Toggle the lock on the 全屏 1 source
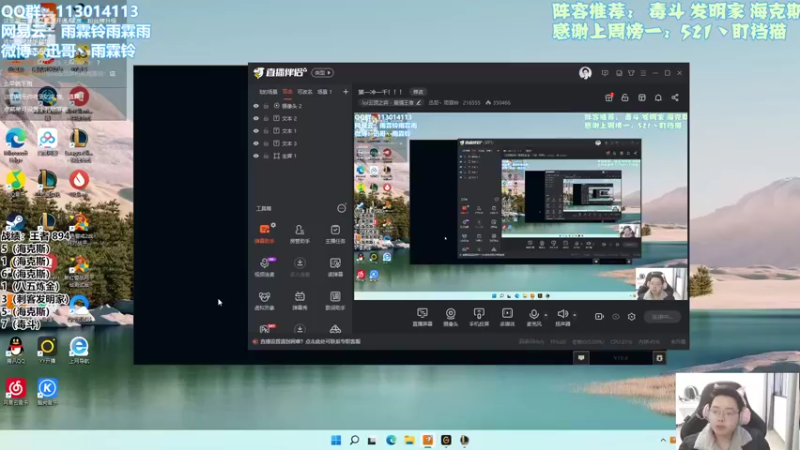800x450 pixels. click(x=266, y=156)
